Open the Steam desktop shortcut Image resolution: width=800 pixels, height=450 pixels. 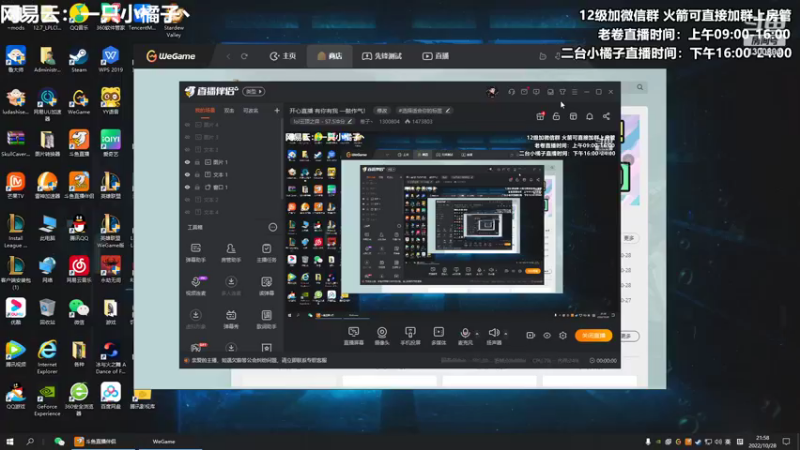coord(79,59)
